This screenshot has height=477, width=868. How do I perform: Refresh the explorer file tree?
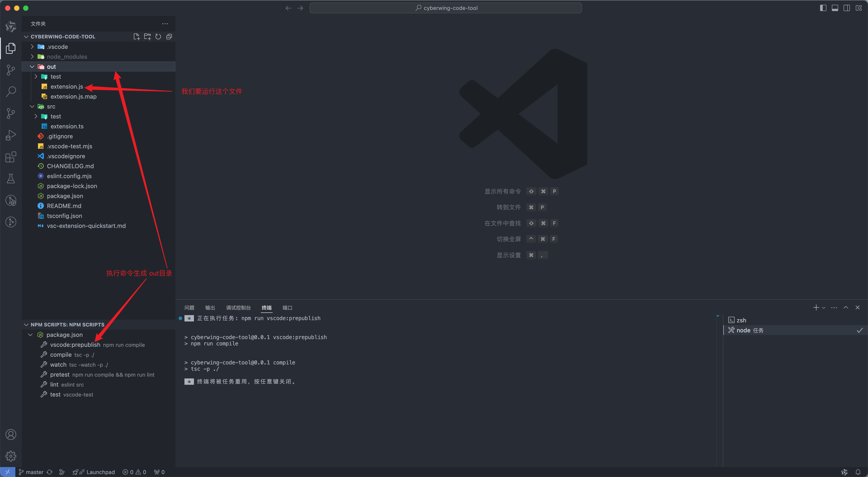pos(158,36)
